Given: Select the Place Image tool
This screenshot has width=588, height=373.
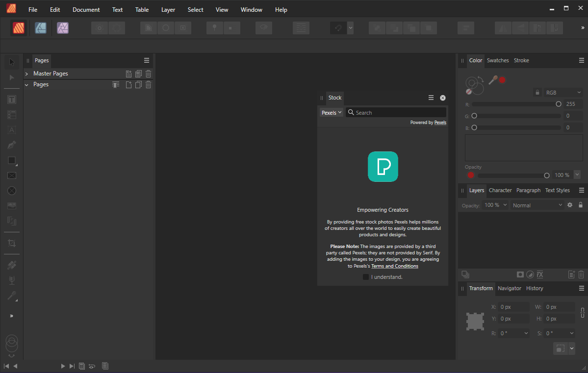Looking at the screenshot, I should 12,206.
